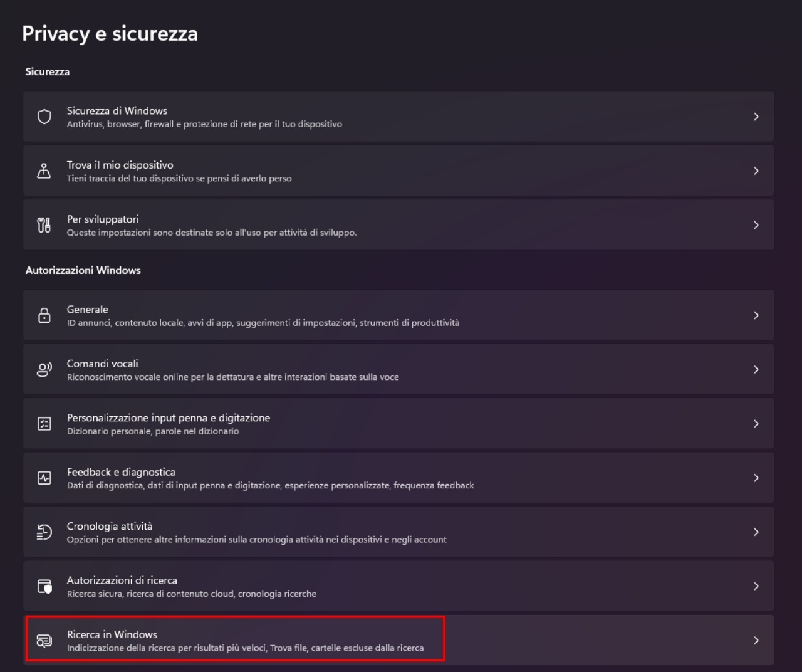
Task: Open Ricerca in Windows via chevron arrow
Action: click(756, 641)
